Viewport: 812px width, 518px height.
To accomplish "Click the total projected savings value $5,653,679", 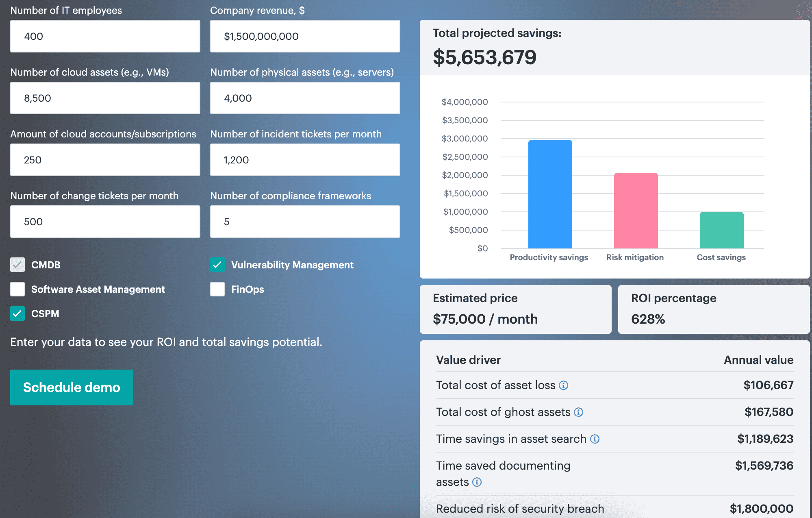I will coord(484,57).
